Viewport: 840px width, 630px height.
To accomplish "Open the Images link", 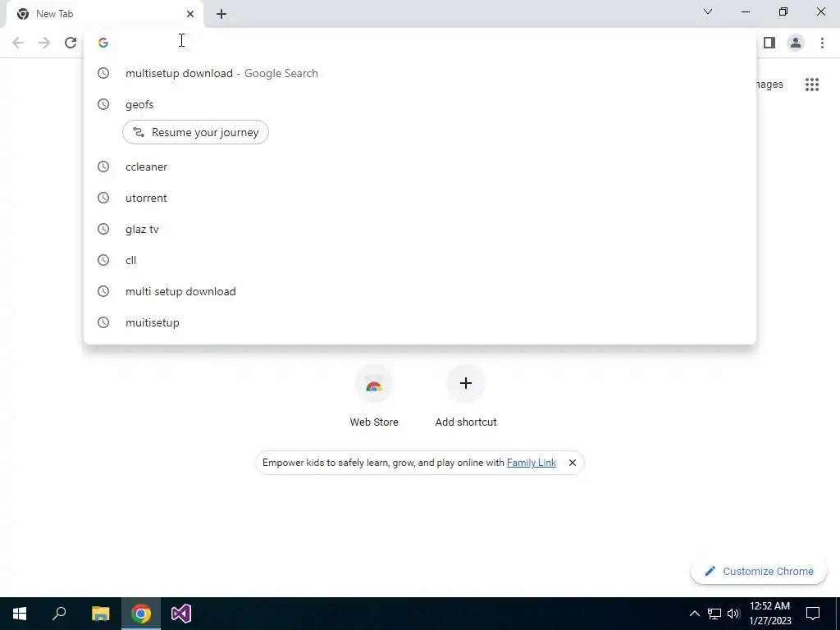I will 769,84.
